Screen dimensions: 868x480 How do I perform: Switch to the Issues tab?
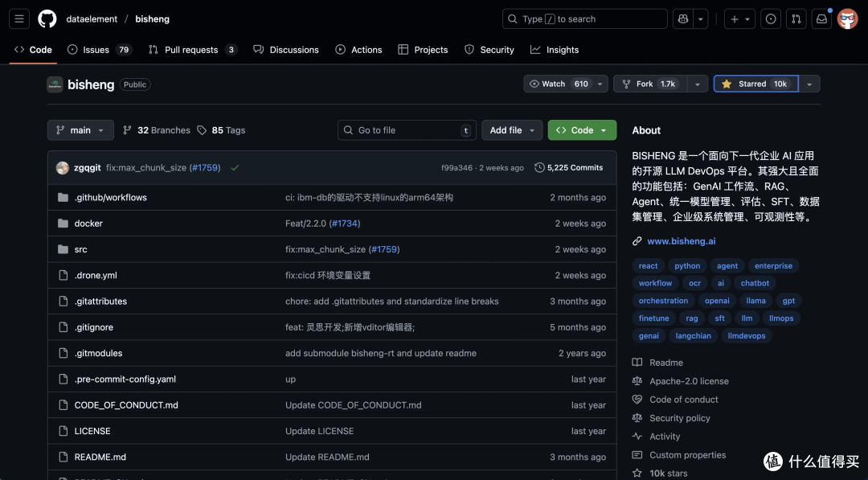(99, 50)
